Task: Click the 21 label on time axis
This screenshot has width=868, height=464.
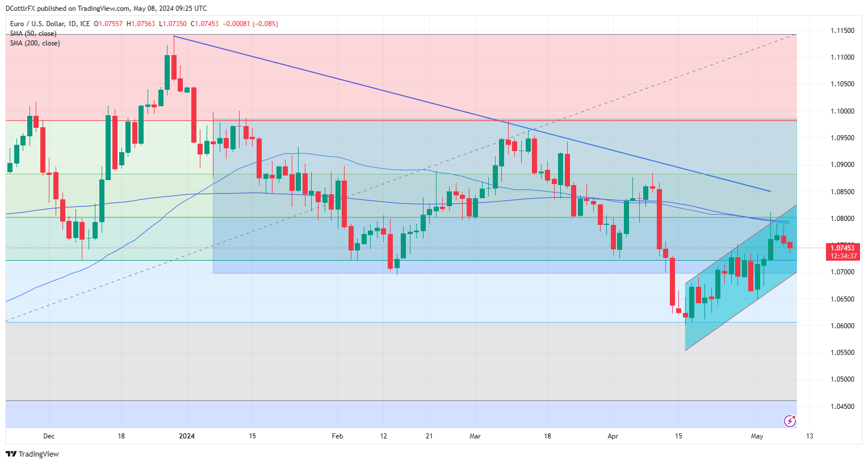Action: (x=429, y=436)
